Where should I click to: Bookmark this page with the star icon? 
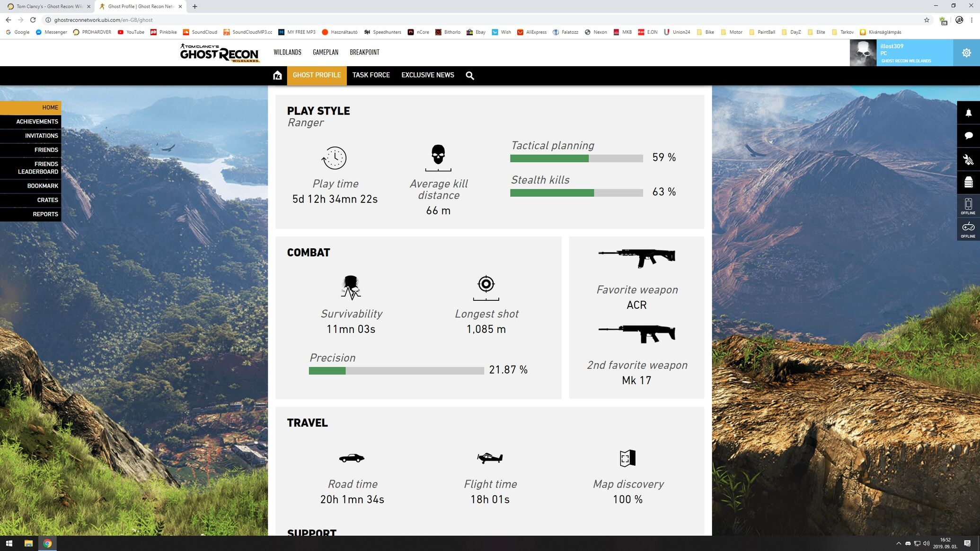pos(927,20)
